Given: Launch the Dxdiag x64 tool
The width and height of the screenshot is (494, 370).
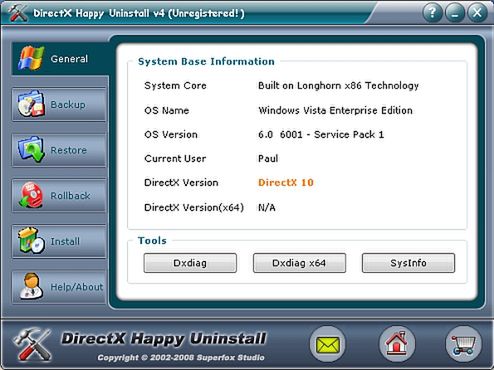Looking at the screenshot, I should pos(299,263).
